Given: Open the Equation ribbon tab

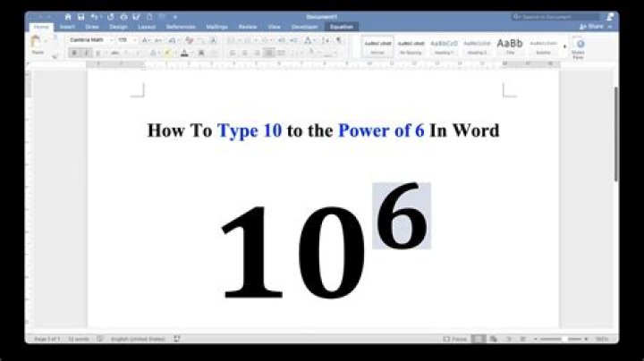Looking at the screenshot, I should (x=341, y=27).
